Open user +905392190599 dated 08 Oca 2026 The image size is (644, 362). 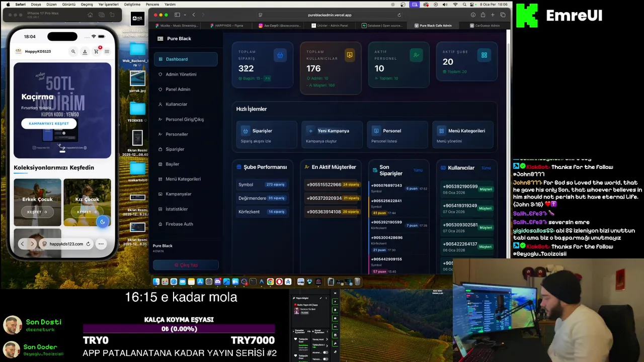(467, 190)
